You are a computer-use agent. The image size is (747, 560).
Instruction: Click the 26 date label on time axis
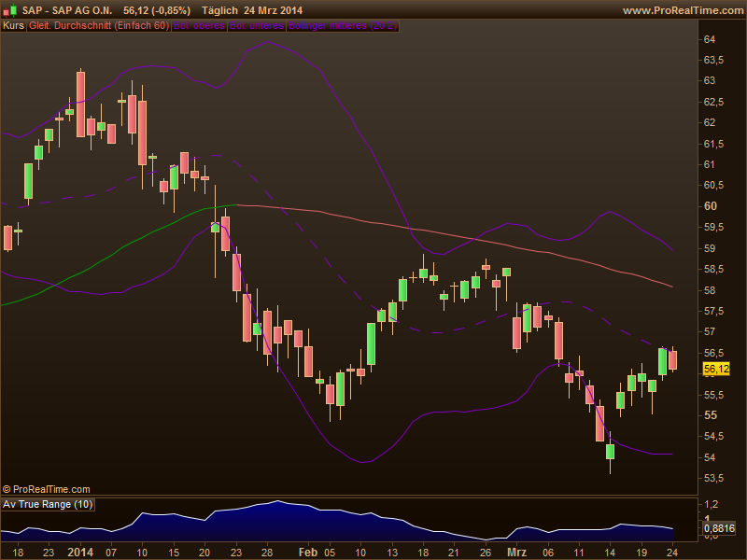[486, 553]
